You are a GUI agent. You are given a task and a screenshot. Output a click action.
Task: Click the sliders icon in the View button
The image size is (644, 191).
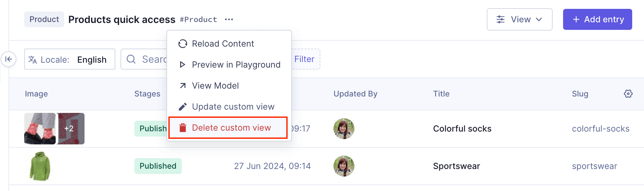coord(501,19)
